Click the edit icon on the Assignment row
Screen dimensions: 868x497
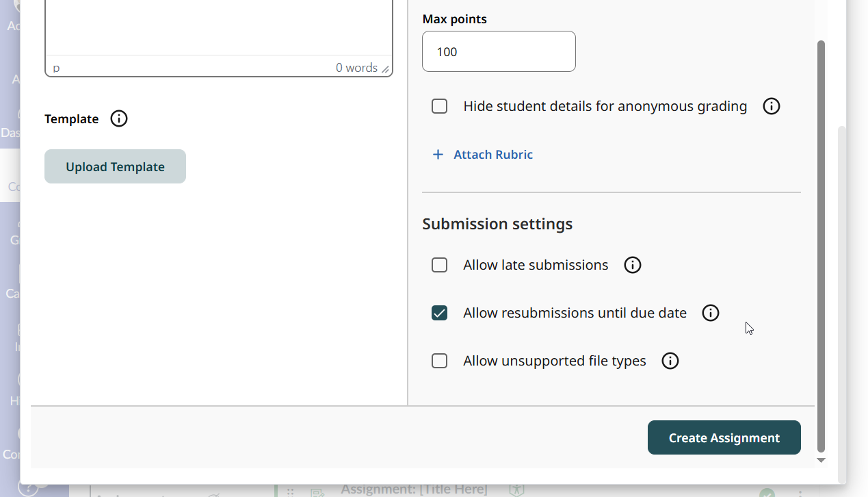[316, 492]
